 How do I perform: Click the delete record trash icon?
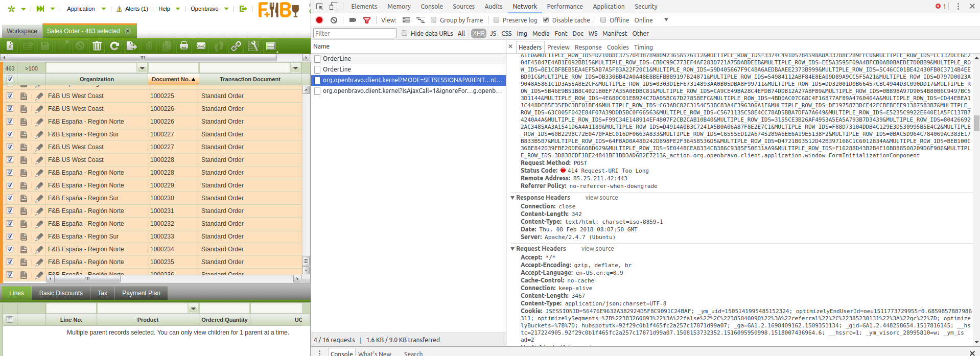point(97,46)
